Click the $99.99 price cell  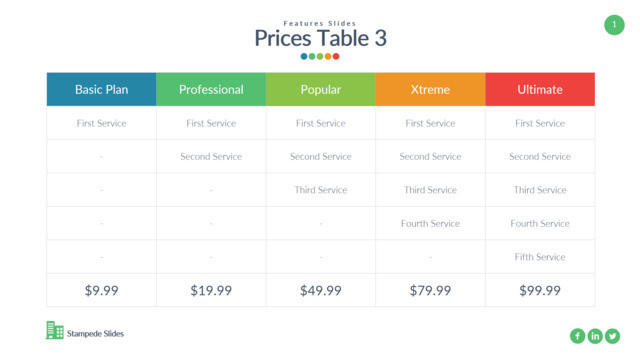540,290
